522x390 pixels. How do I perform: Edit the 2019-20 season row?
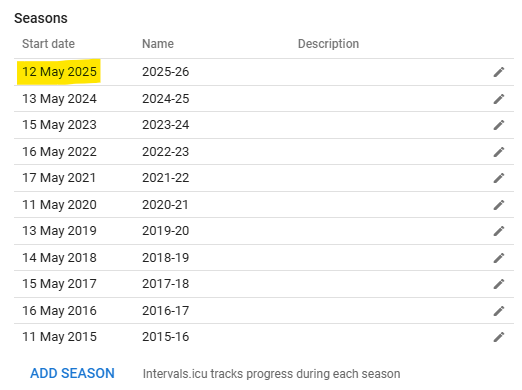pyautogui.click(x=499, y=231)
